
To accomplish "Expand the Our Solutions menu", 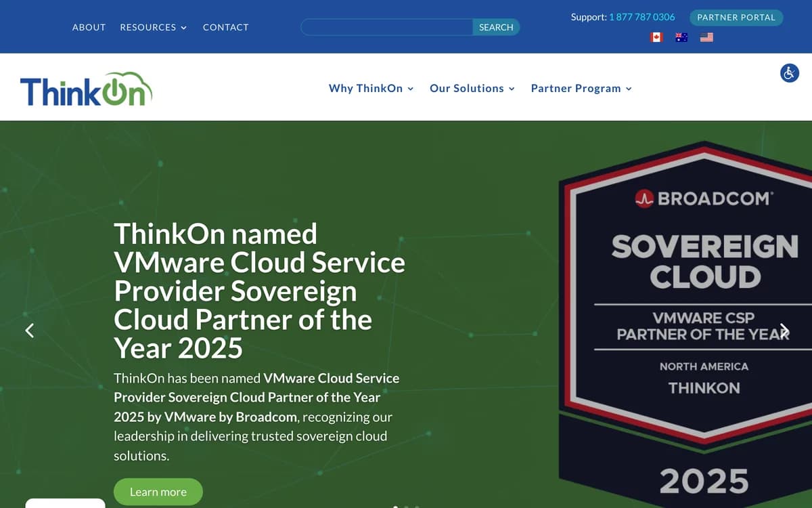I will pyautogui.click(x=472, y=88).
